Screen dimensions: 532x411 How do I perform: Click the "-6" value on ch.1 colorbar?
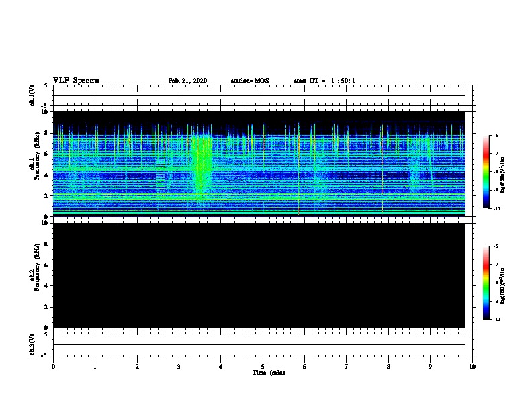[x=496, y=135]
